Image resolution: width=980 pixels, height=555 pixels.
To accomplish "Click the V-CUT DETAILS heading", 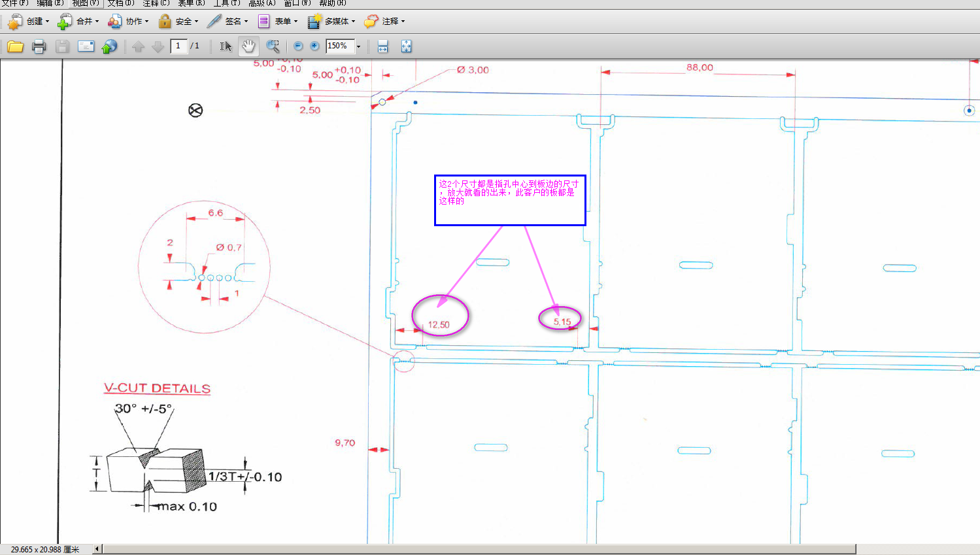I will coord(157,388).
